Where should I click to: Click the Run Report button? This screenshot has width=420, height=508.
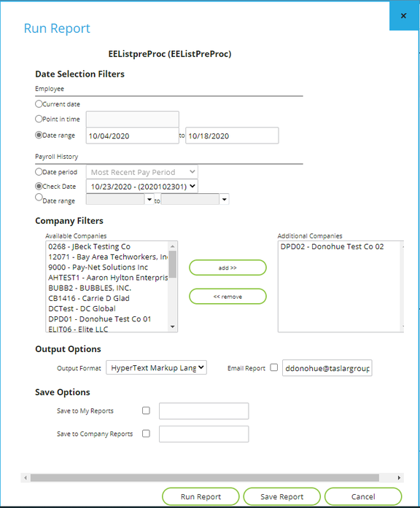click(x=201, y=496)
